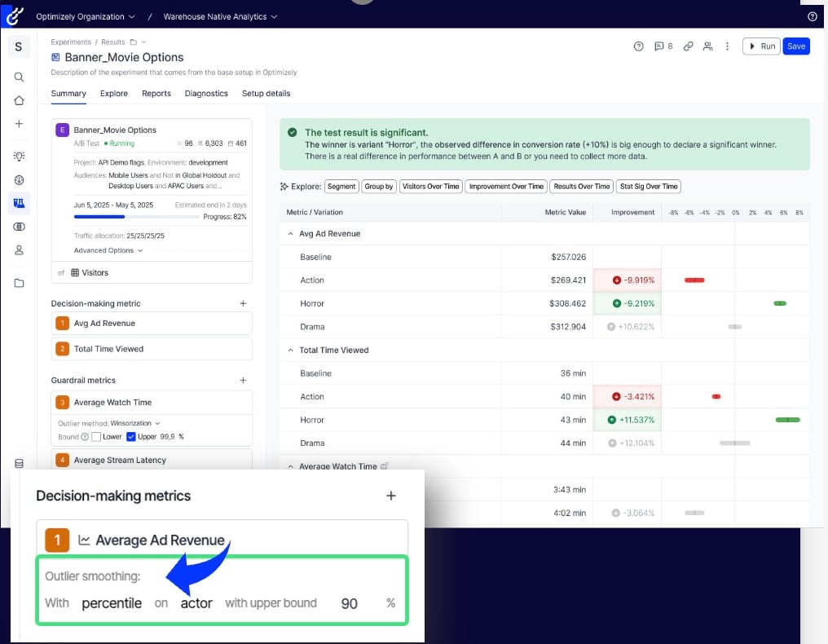Expand the Advanced Options section
828x644 pixels.
(x=108, y=250)
